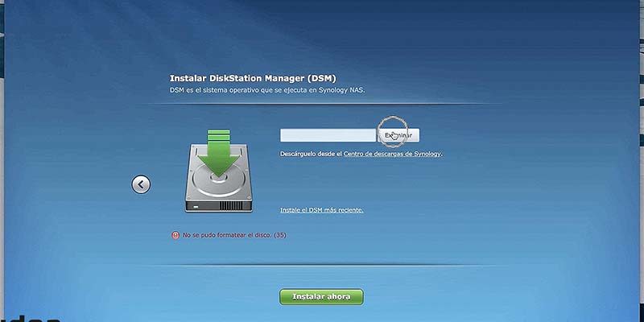Viewport: 644px width, 322px height.
Task: Follow Instale el DSM más reciente link
Action: click(x=321, y=210)
